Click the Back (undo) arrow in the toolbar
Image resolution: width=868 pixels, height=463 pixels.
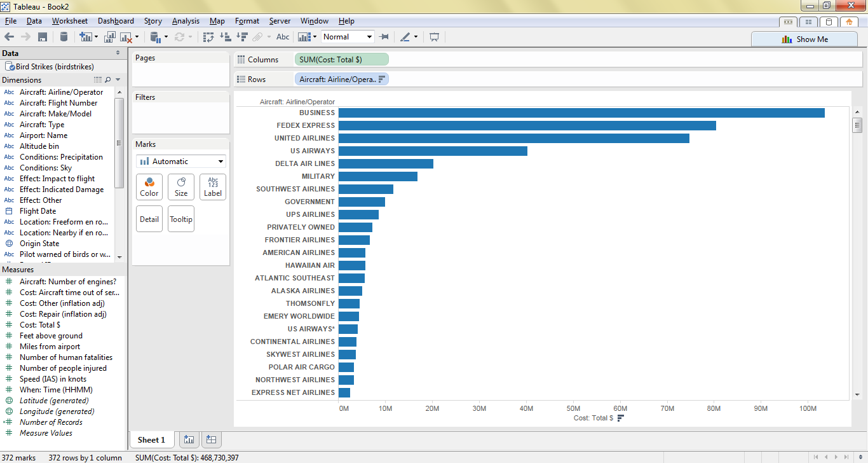click(9, 37)
